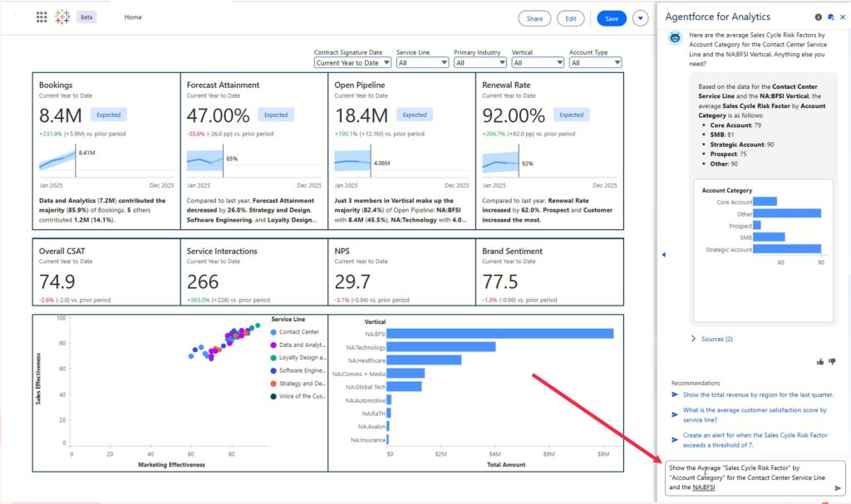Click arrow icon beside customer satisfaction recommendation
This screenshot has width=851, height=504.
point(675,415)
